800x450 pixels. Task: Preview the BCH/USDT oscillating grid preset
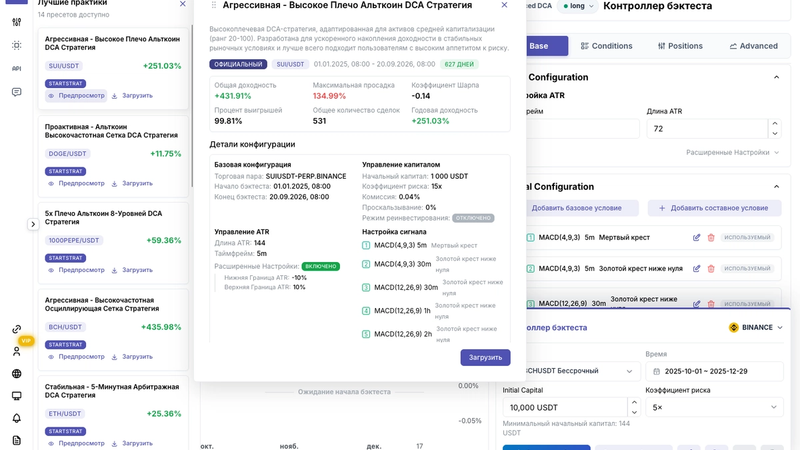(76, 357)
